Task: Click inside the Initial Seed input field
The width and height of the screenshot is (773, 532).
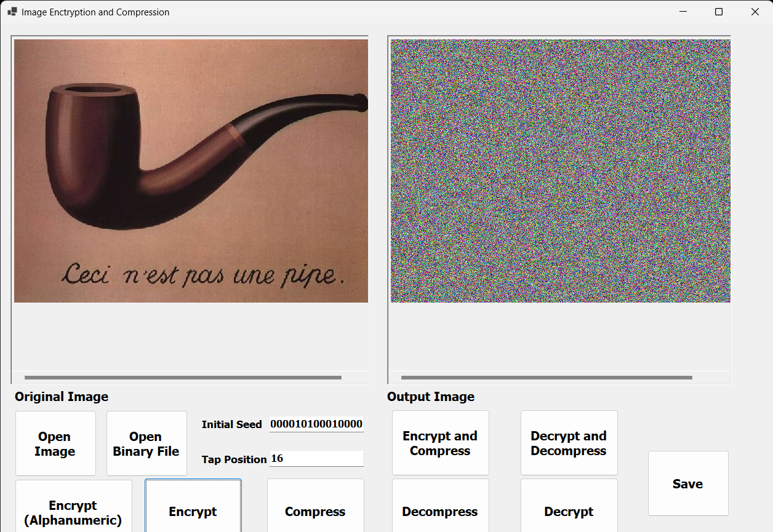Action: pos(316,424)
